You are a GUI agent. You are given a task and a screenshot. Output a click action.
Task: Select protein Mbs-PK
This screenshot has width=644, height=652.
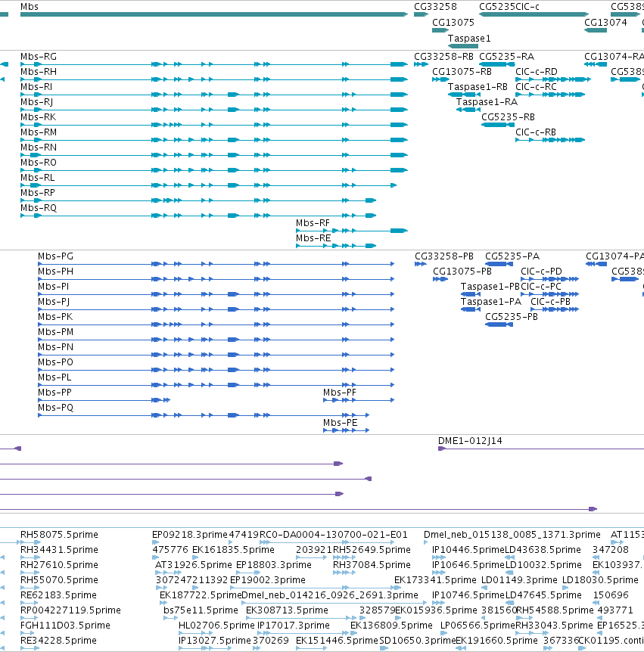55,317
